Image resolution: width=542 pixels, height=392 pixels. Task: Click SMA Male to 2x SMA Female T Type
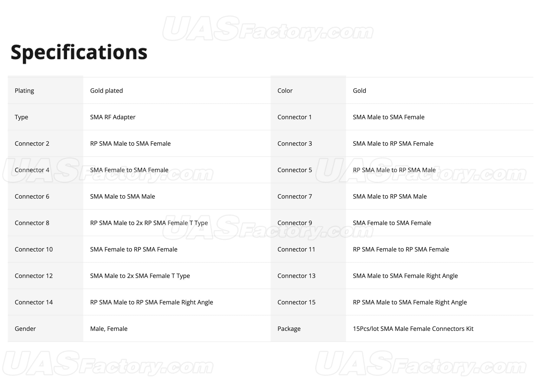tap(140, 276)
